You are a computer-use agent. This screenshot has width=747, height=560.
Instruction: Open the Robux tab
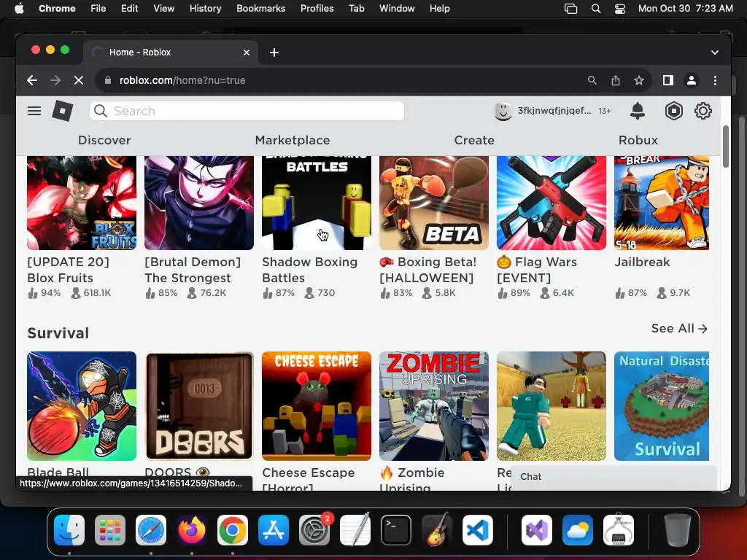pos(638,140)
